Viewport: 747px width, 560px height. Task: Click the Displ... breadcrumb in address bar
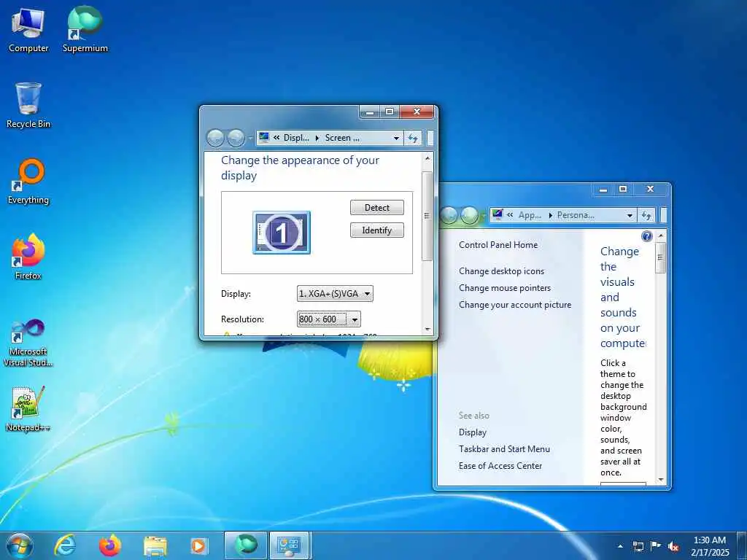pyautogui.click(x=296, y=138)
